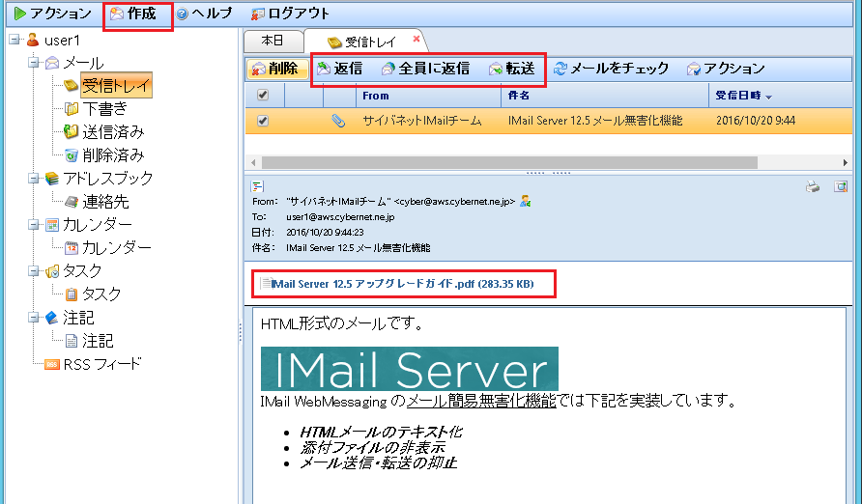Click 返信 to reply
Screen dimensions: 862x504
340,69
